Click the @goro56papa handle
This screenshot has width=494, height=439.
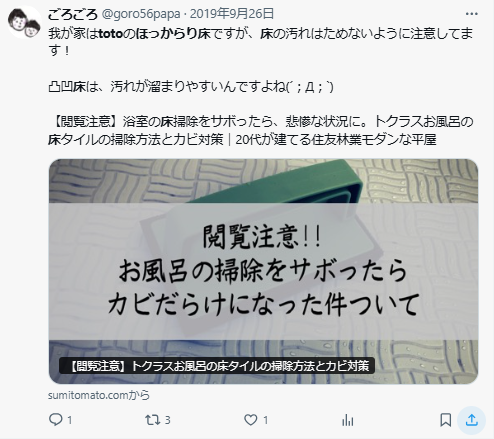coord(141,14)
